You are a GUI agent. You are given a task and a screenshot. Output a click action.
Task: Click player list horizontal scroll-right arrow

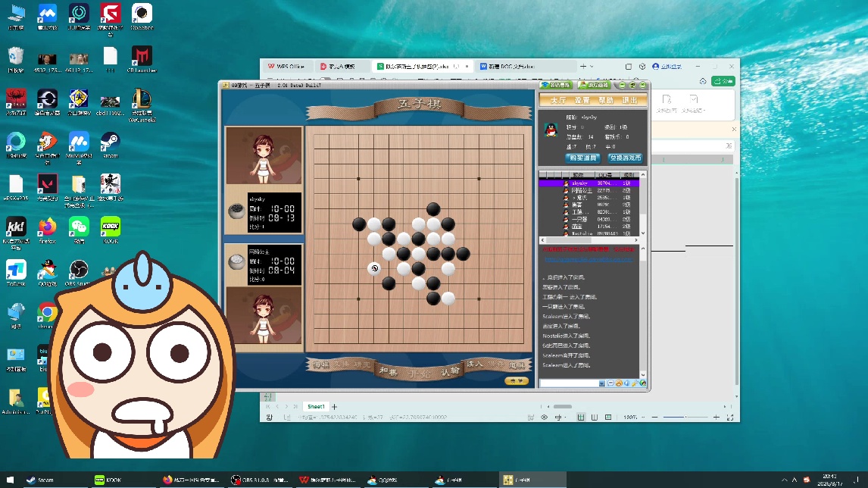[x=636, y=240]
